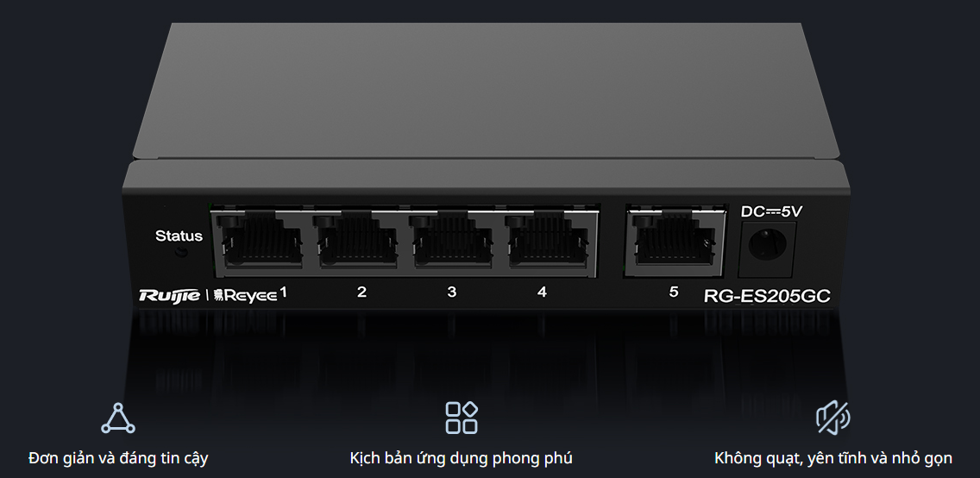Viewport: 980px width, 478px height.
Task: Click "Không quạt, yên tĩnh và nhỏ gọn" caption
Action: (833, 458)
